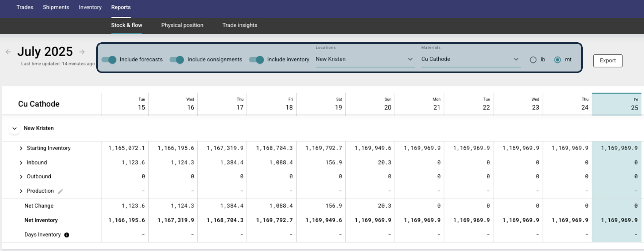Open the Shipments menu

point(56,7)
